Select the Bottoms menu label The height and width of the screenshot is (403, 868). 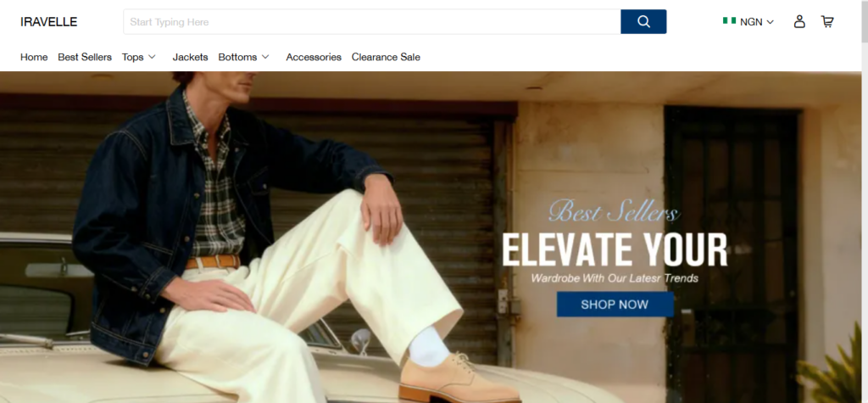[x=237, y=57]
